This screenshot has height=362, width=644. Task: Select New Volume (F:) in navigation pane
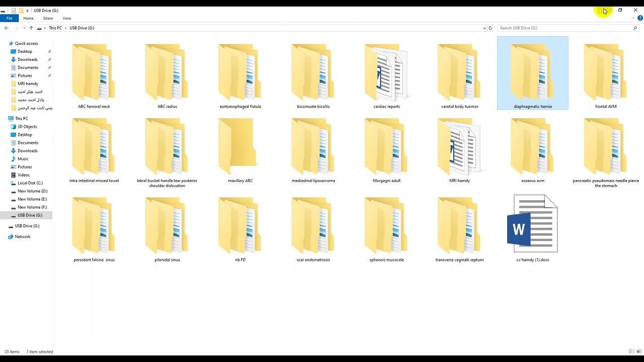(32, 207)
